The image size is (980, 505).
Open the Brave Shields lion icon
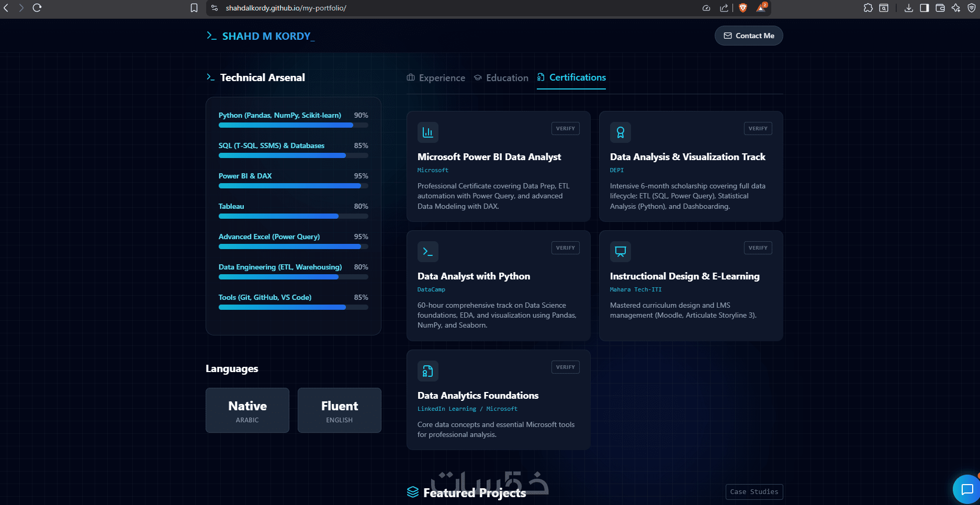(743, 8)
